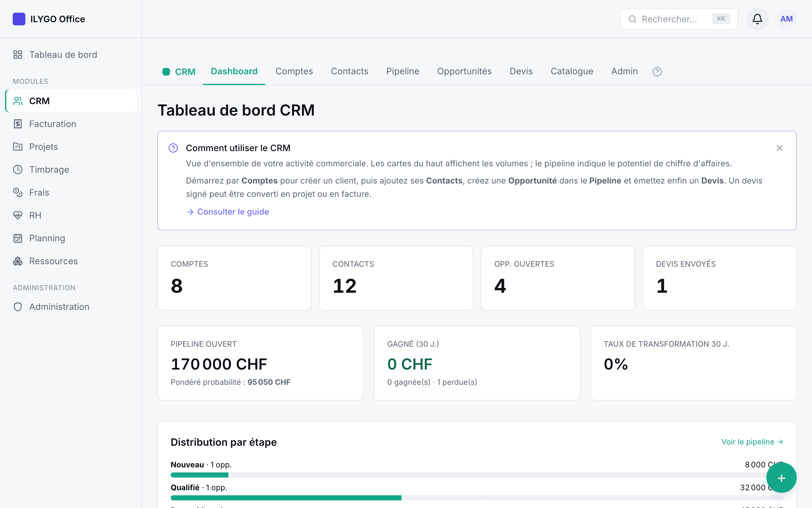Image resolution: width=812 pixels, height=508 pixels.
Task: Click the '0 gagnée(s) · 1 perdue(s)' text
Action: [x=432, y=382]
